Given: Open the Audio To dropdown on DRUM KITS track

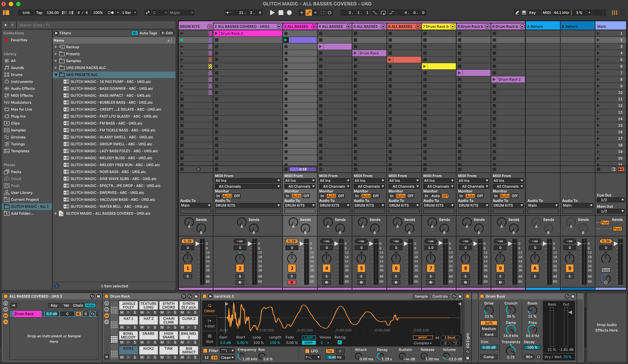Looking at the screenshot, I should [196, 206].
